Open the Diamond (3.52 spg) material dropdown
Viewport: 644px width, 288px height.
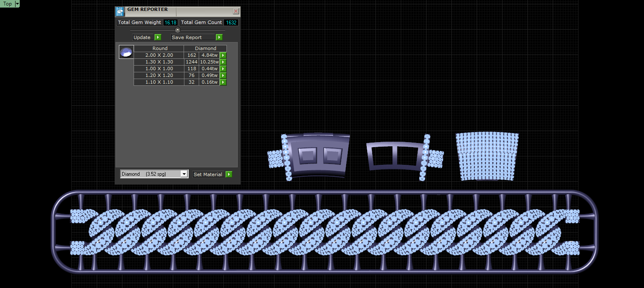click(x=154, y=174)
